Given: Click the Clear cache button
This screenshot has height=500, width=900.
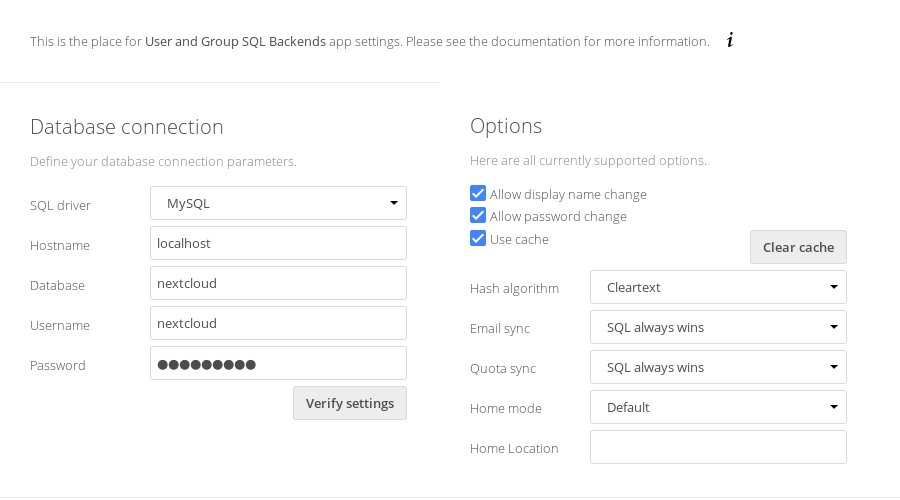Looking at the screenshot, I should pyautogui.click(x=798, y=247).
